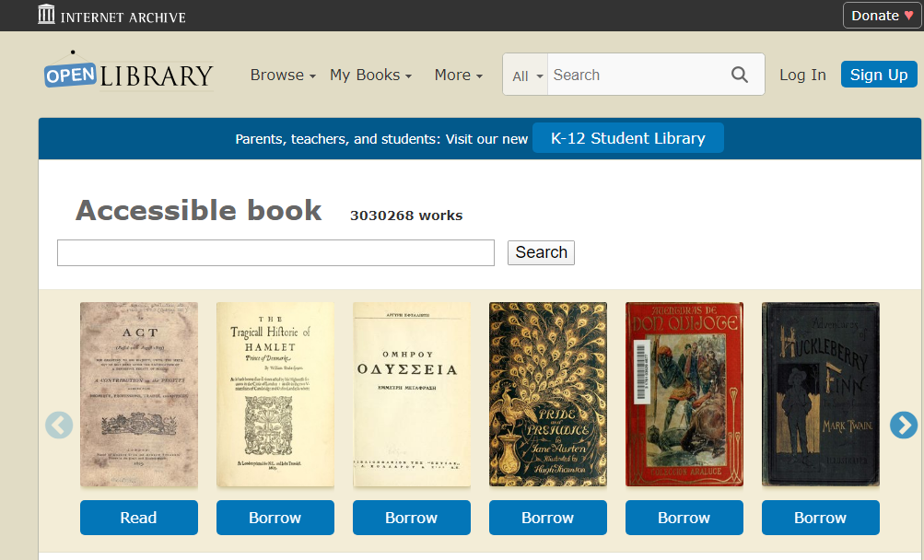Image resolution: width=924 pixels, height=560 pixels.
Task: Click the Internet Archive logo icon
Action: pos(46,15)
